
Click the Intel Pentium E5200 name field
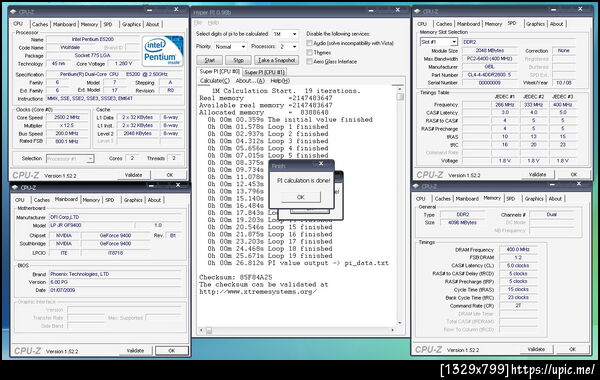coord(93,39)
